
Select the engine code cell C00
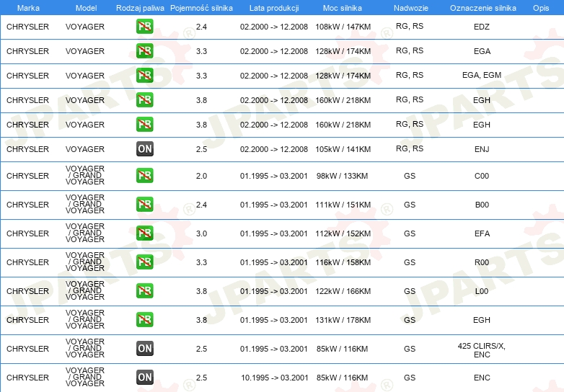482,176
